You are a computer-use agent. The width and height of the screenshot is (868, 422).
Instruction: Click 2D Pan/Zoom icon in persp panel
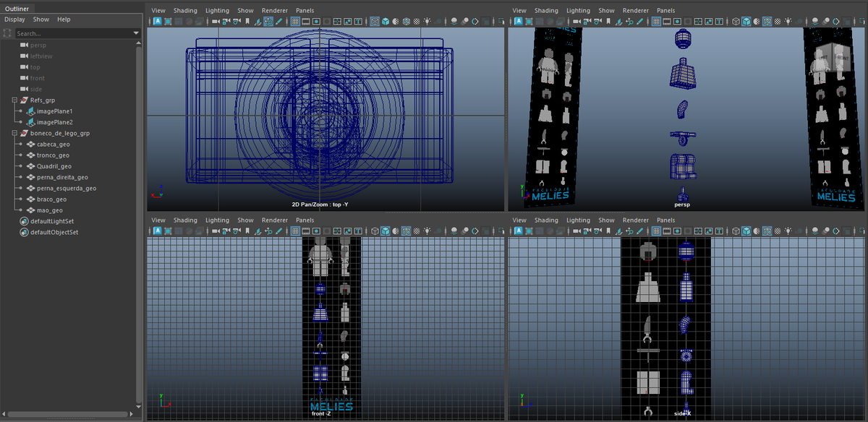pos(630,22)
